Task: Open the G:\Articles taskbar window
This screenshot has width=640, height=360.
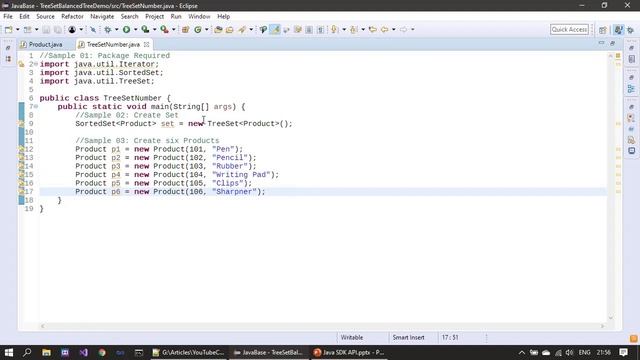Action: 189,352
